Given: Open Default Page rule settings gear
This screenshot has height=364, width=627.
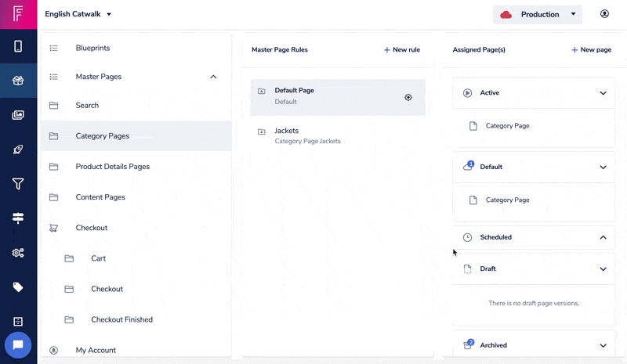Looking at the screenshot, I should pyautogui.click(x=408, y=98).
